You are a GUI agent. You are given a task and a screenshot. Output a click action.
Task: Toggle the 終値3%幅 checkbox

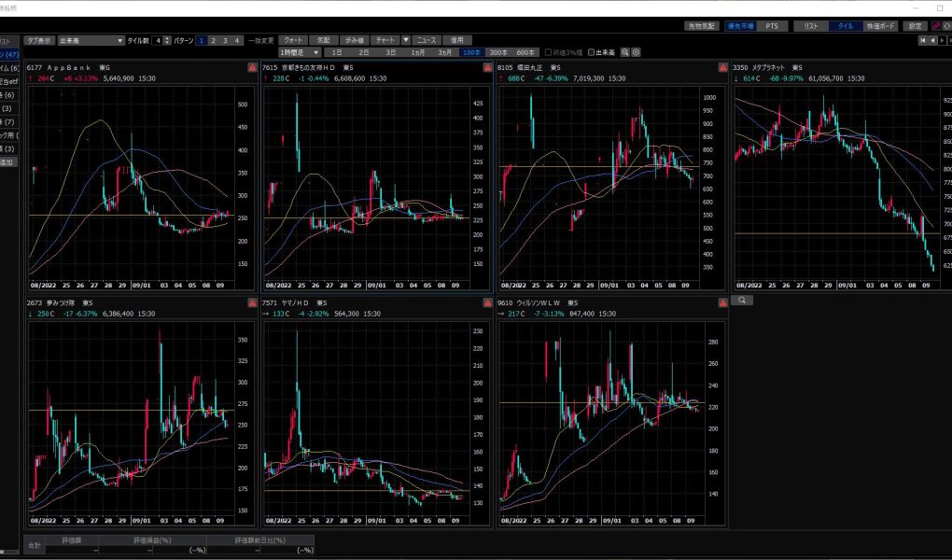click(x=548, y=52)
